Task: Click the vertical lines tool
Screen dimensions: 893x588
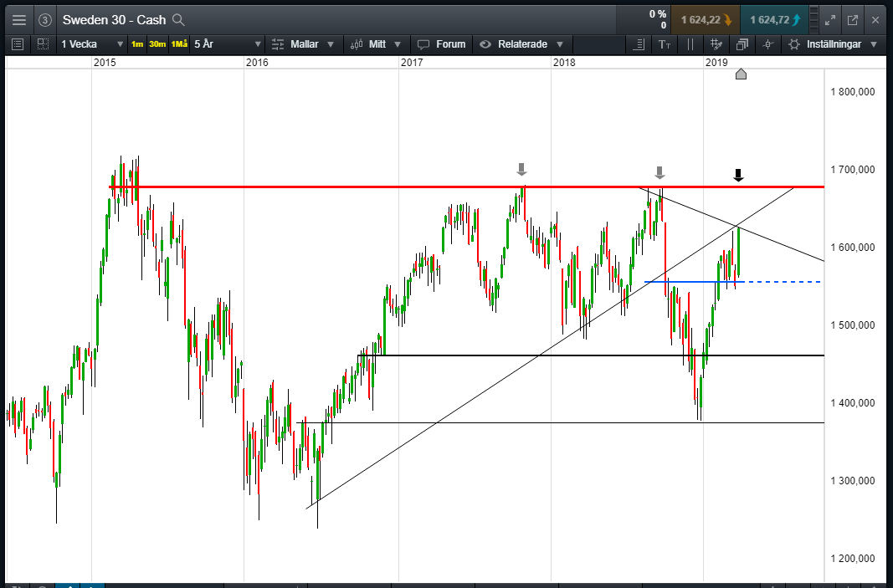Action: coord(690,43)
